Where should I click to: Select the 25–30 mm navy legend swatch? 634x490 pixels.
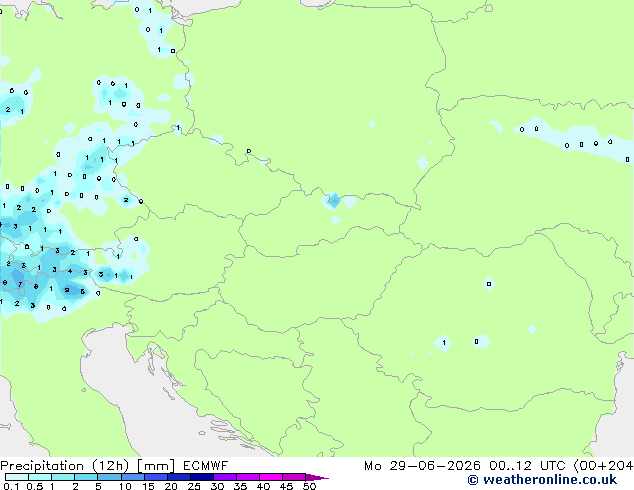click(x=202, y=477)
